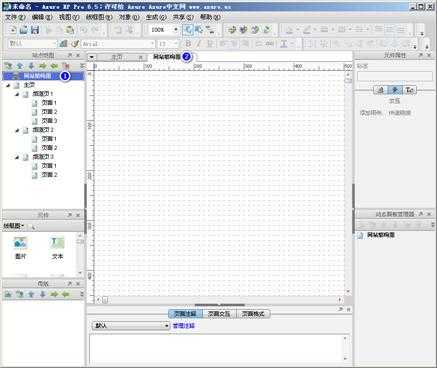This screenshot has width=437, height=368.
Task: Move page up in sitemap toolbar
Action: 20,66
